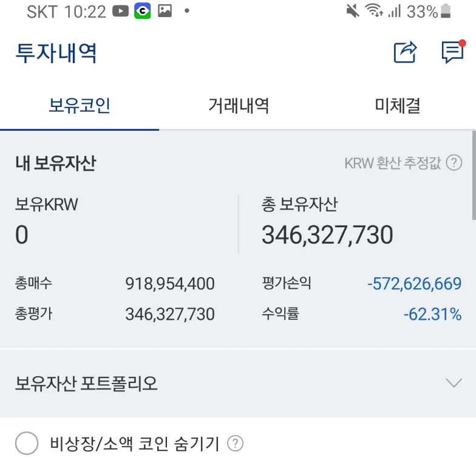Tap the KRW estimate help icon

tap(454, 163)
